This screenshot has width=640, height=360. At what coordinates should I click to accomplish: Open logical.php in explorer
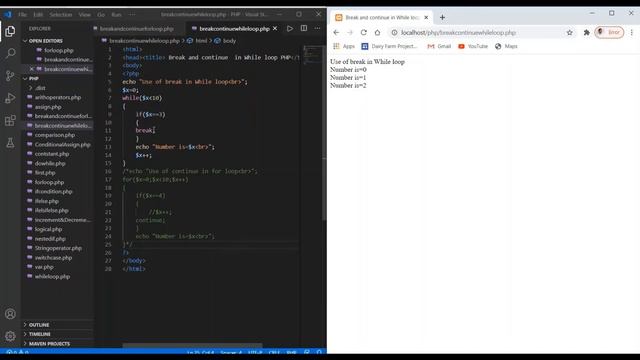coord(48,229)
